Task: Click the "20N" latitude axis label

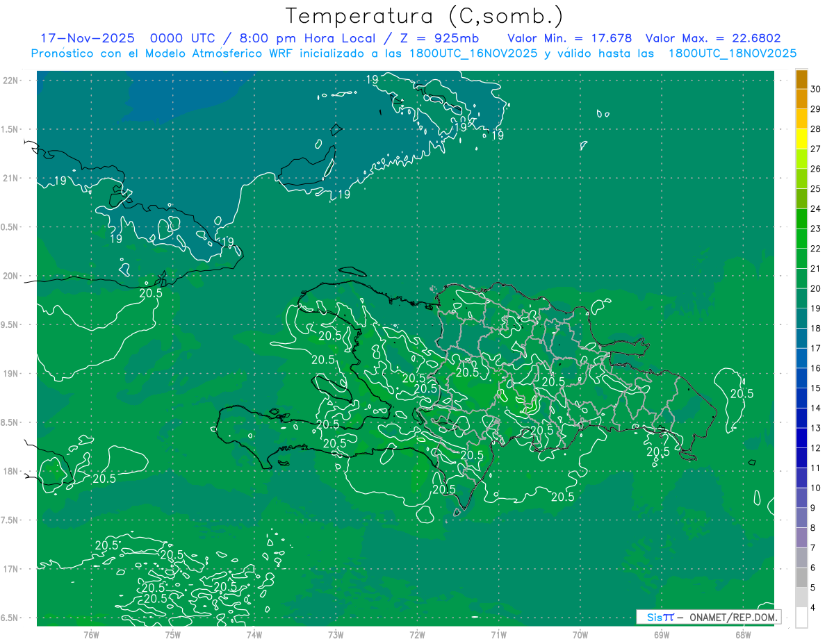Action: 12,276
